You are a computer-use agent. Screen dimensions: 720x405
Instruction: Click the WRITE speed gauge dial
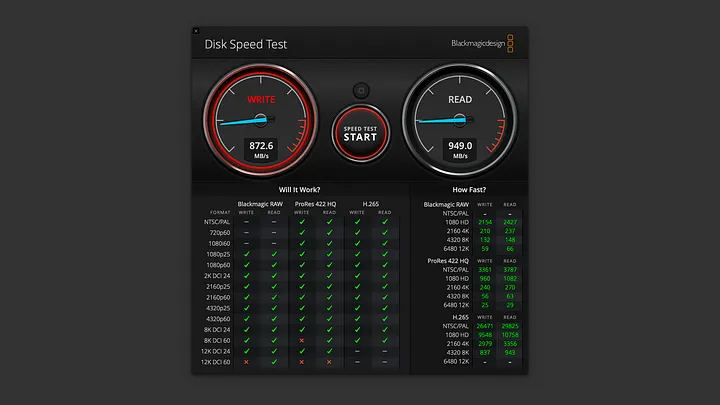[x=261, y=120]
